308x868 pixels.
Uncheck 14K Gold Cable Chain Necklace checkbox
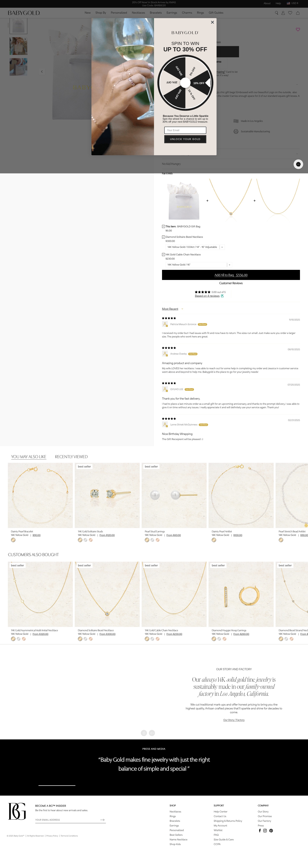tap(163, 254)
